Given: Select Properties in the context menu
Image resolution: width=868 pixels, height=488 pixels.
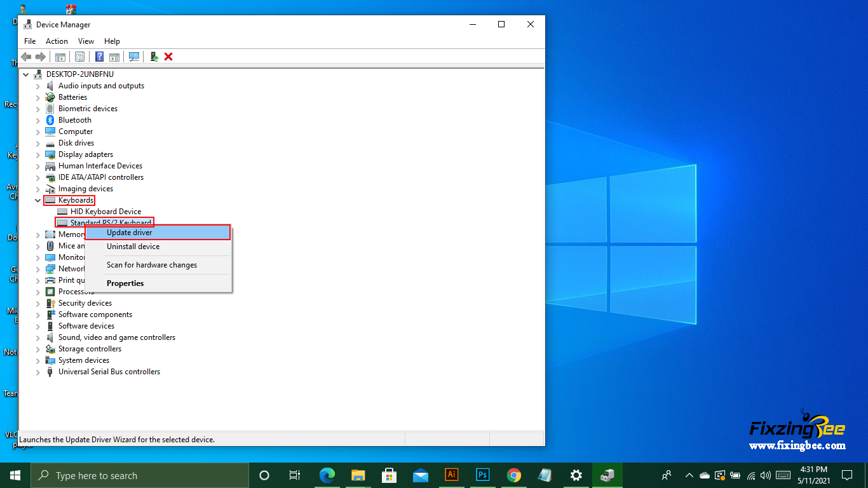Looking at the screenshot, I should pos(125,283).
